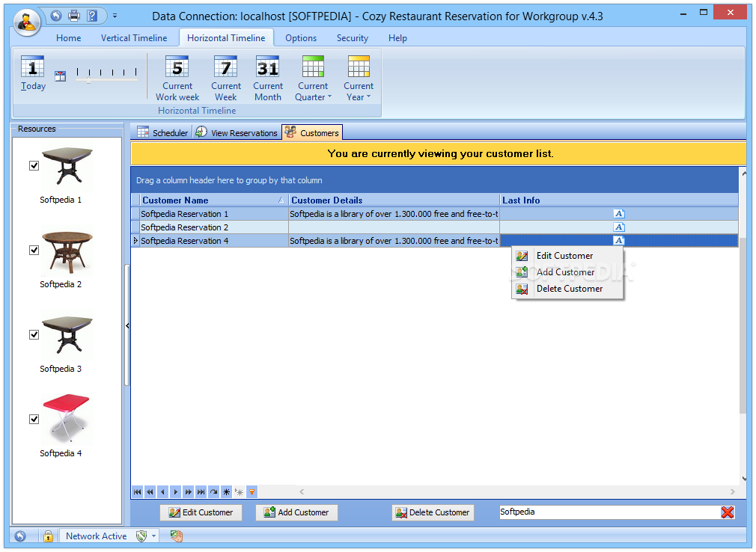Jump to Today in the timeline
Image resolution: width=756 pixels, height=552 pixels.
[x=33, y=73]
